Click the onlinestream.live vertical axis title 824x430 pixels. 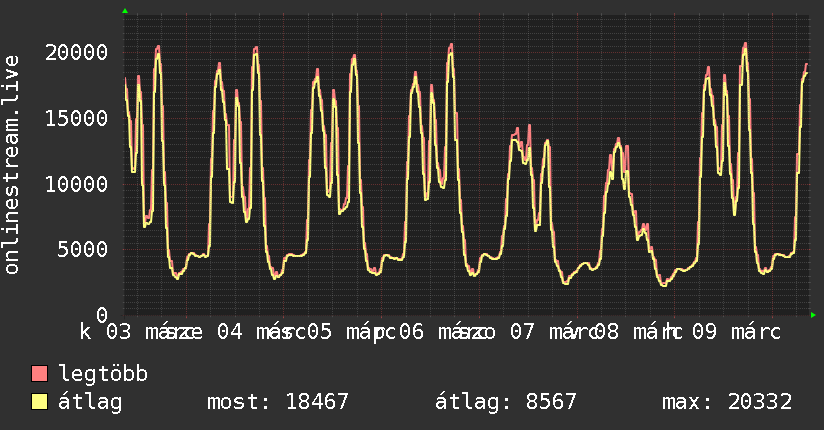(12, 165)
